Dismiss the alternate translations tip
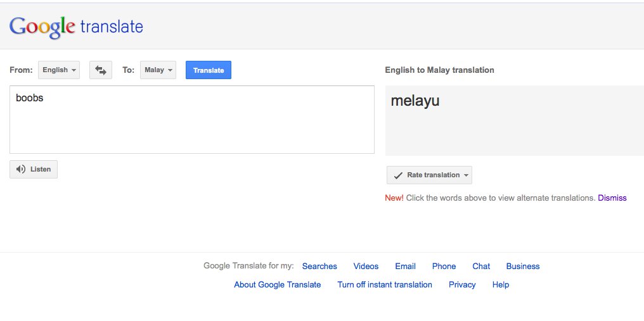 [x=612, y=198]
